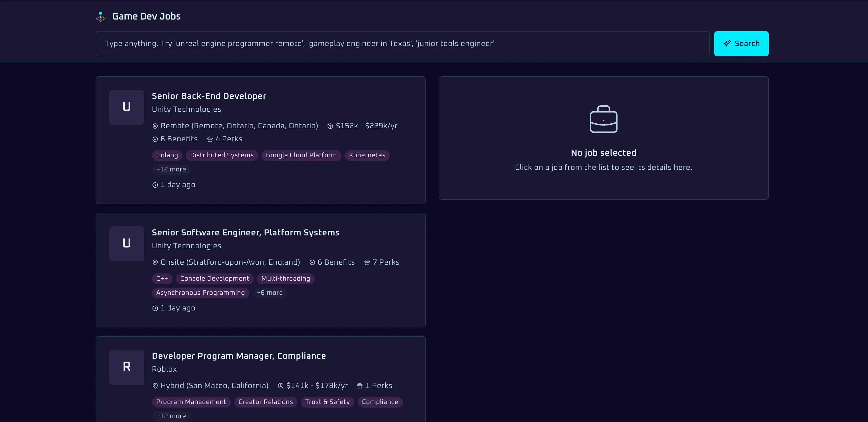
Task: Select Remote (Remote, Ontario, Canada, Ontario) text
Action: click(x=239, y=126)
